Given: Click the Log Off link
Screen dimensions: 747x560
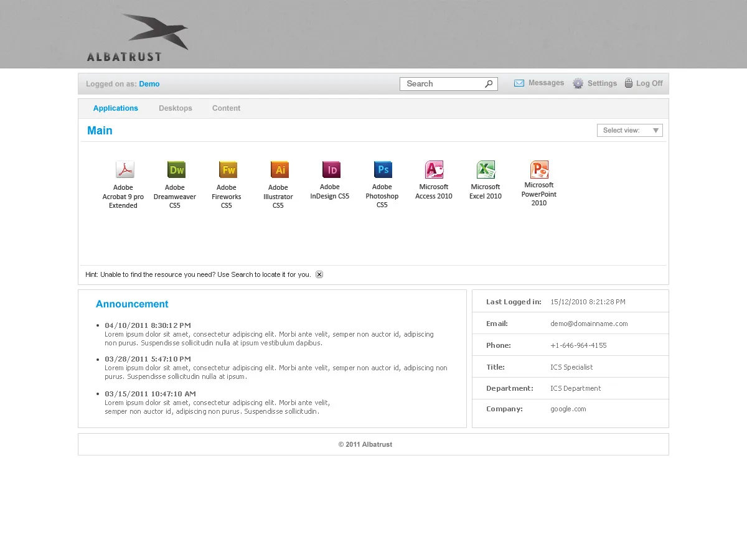Looking at the screenshot, I should (x=649, y=83).
